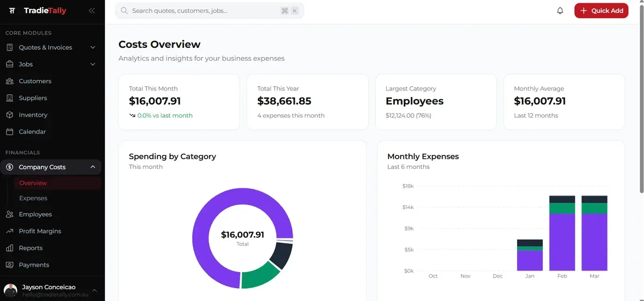The width and height of the screenshot is (644, 301).
Task: Go to Suppliers page
Action: coord(51,98)
